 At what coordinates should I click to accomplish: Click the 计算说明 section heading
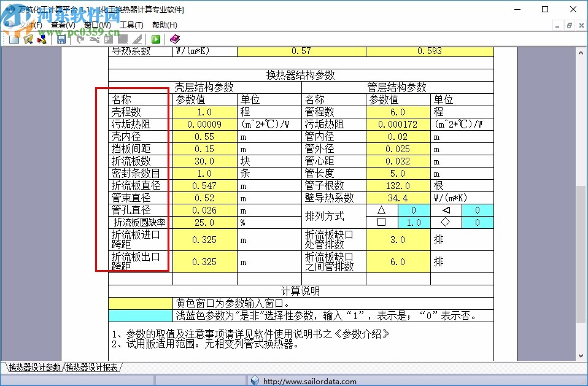coord(301,291)
